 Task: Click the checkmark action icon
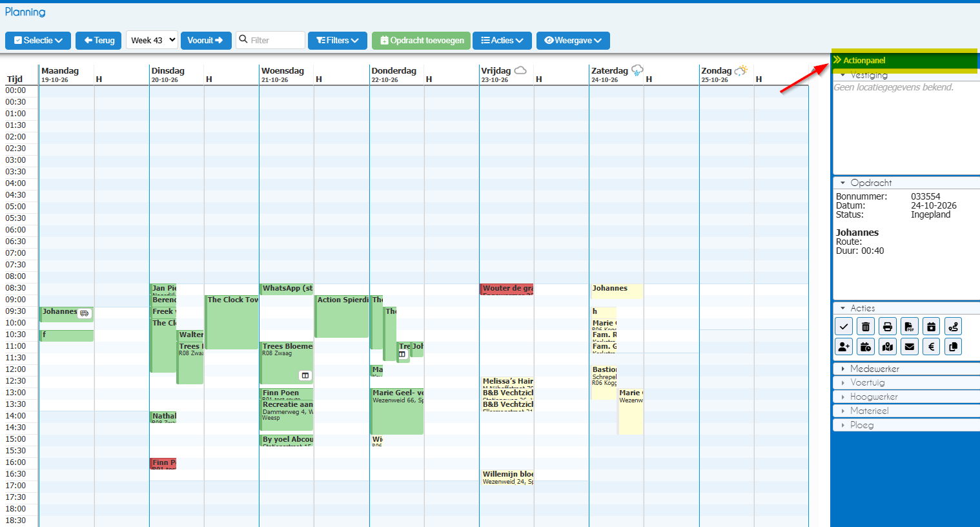pos(844,326)
